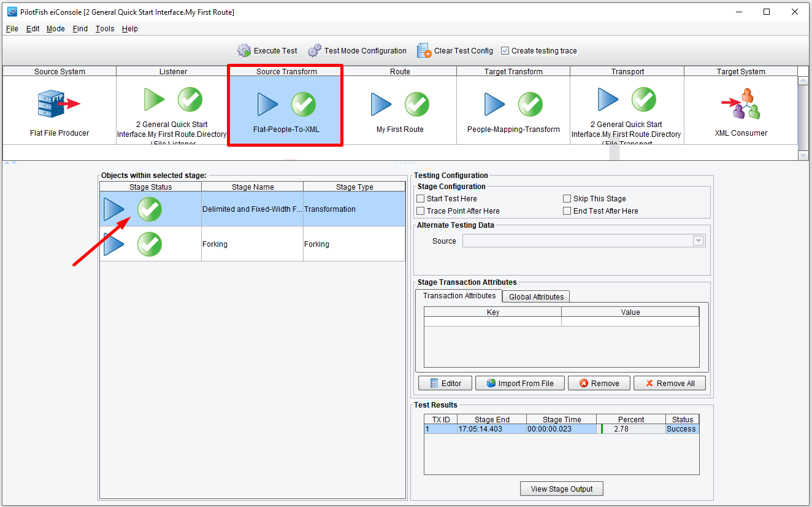812x507 pixels.
Task: Open the Source alternate testing data dropdown
Action: 699,241
